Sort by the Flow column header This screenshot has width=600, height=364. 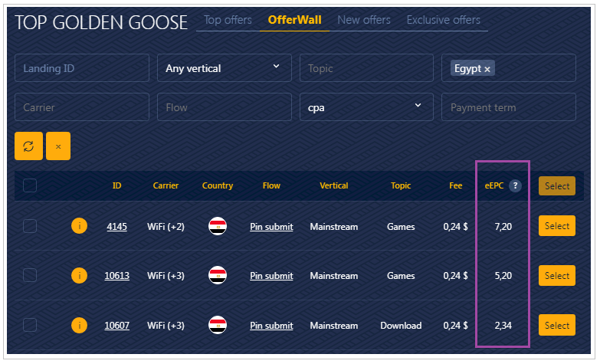[x=271, y=185]
